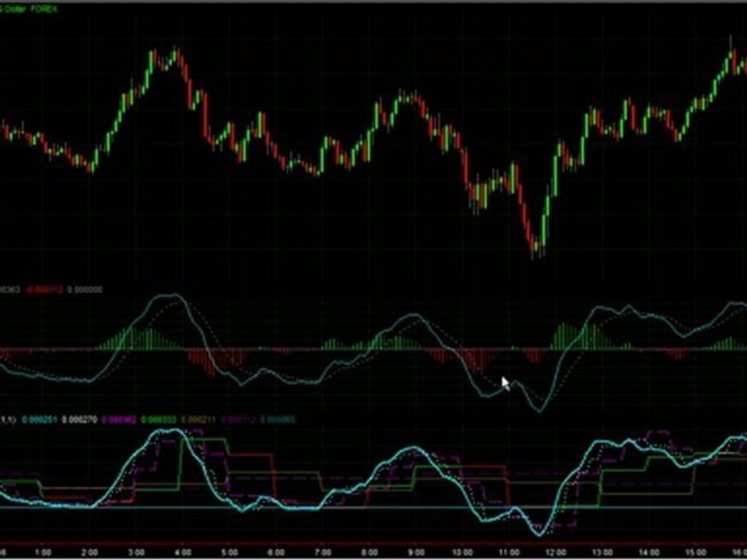Image resolution: width=747 pixels, height=560 pixels.
Task: Click the 13:00 label on time axis
Action: tap(602, 552)
